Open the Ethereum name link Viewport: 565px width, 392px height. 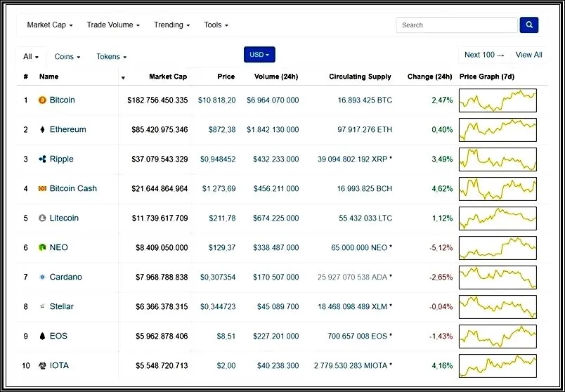[x=67, y=129]
